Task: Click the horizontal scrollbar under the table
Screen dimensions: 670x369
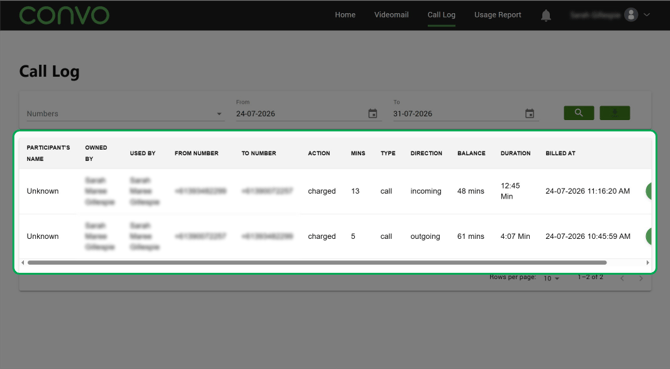Action: pos(317,263)
